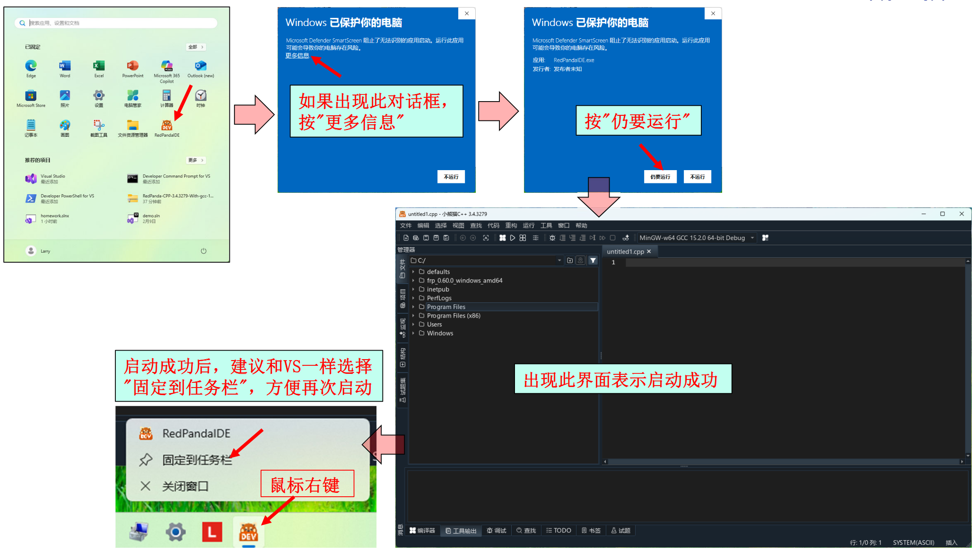Screen dimensions: 977x560
Task: Click the New file toolbar icon
Action: [406, 238]
